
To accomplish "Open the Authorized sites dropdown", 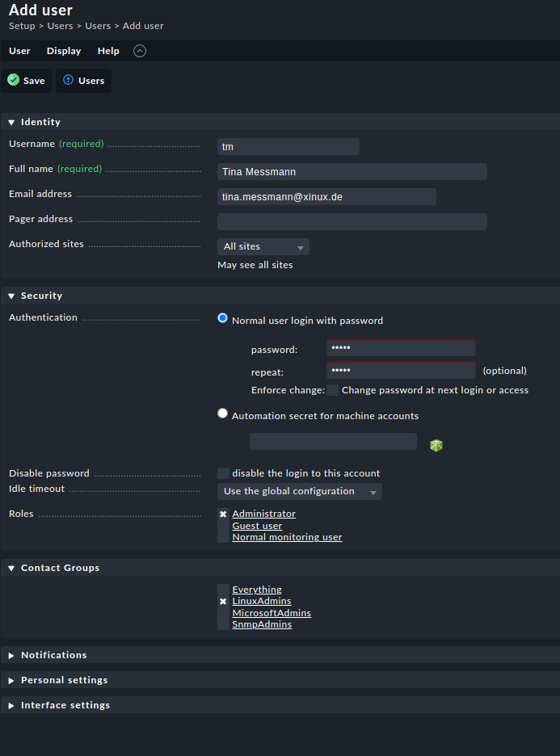I will pos(263,247).
